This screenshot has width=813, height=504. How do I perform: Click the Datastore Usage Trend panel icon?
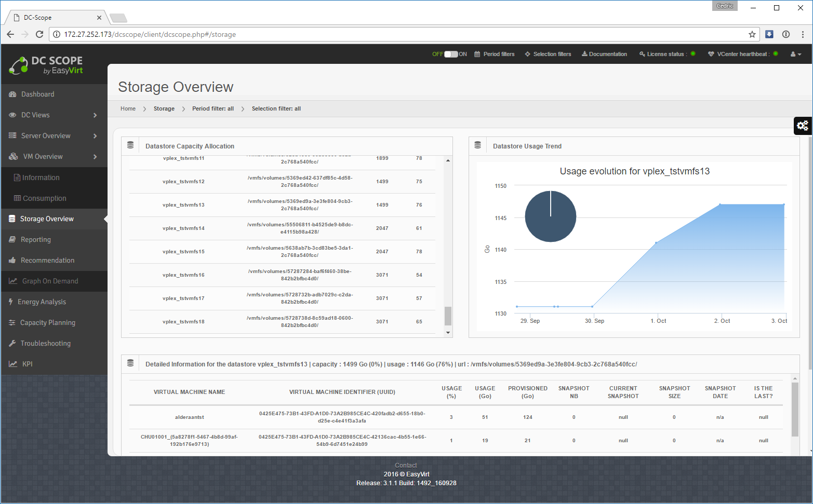coord(478,145)
